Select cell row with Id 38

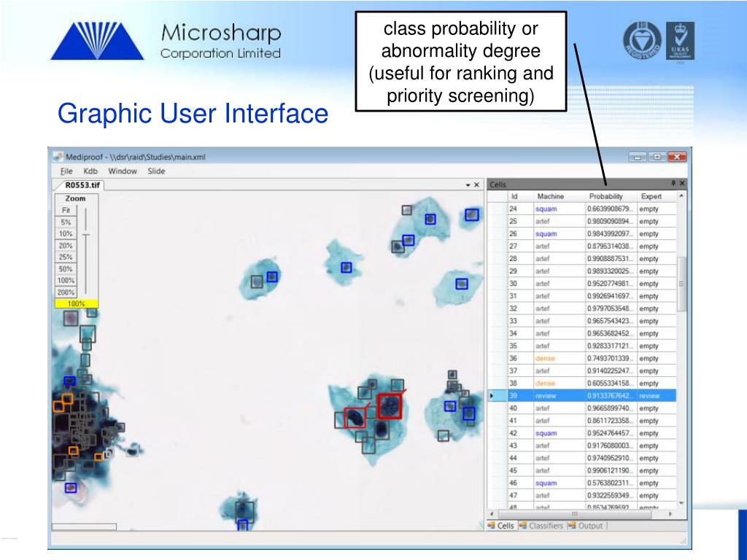pos(581,384)
